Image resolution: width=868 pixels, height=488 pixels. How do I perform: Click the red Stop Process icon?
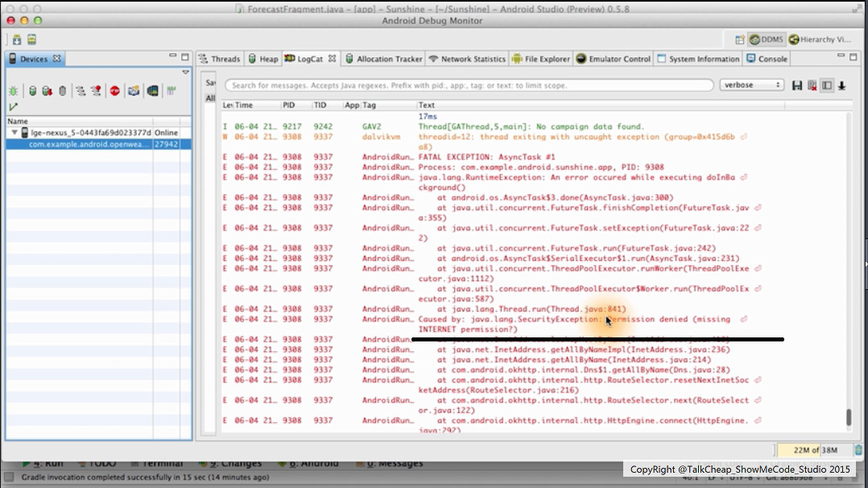tap(114, 91)
